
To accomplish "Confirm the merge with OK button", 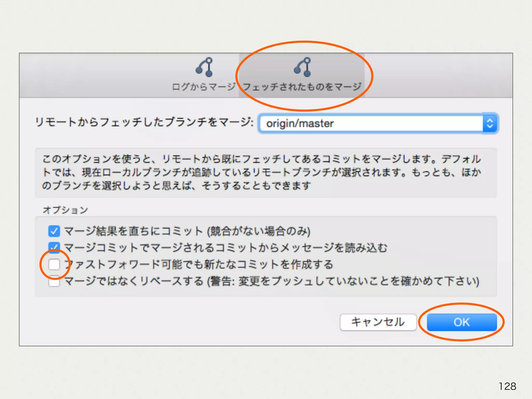I will [x=462, y=322].
